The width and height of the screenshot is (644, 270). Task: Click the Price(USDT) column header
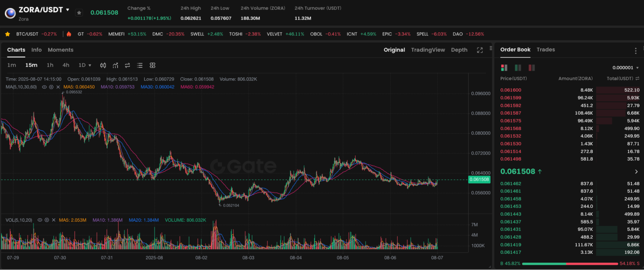click(514, 79)
